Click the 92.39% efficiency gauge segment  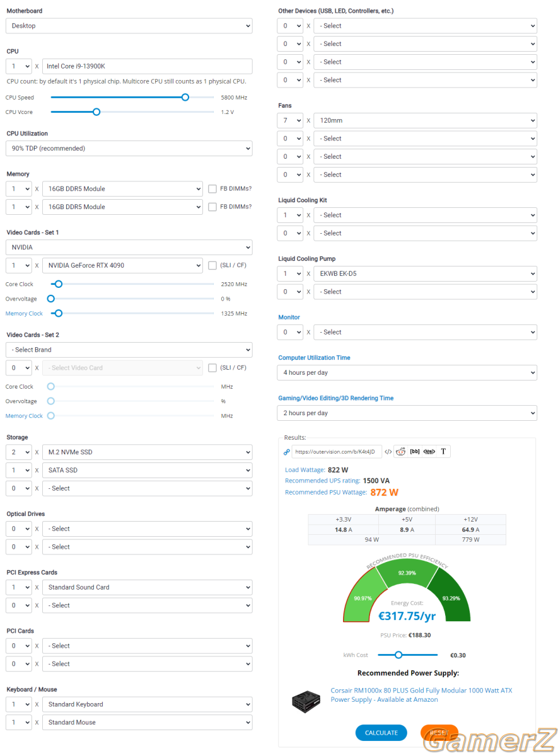(x=407, y=573)
